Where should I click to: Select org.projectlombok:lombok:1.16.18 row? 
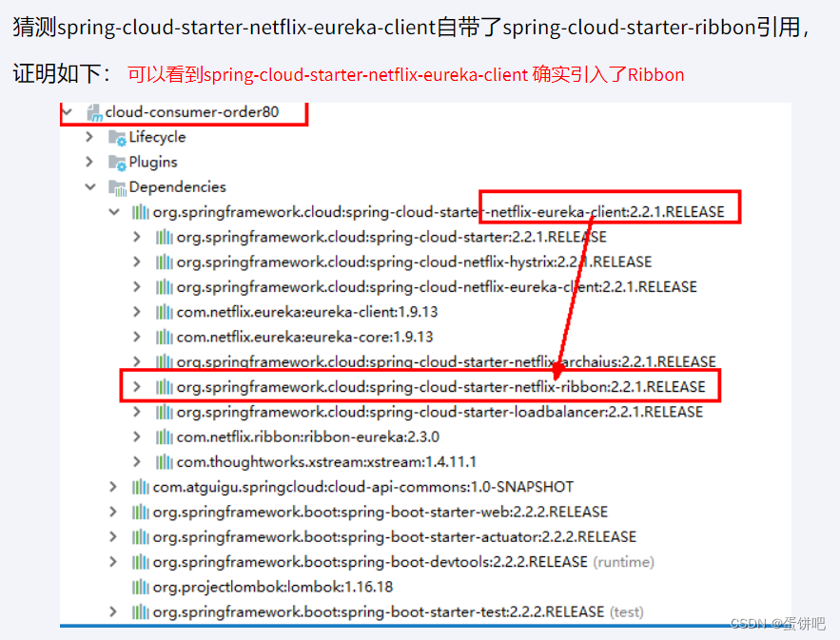(x=273, y=587)
